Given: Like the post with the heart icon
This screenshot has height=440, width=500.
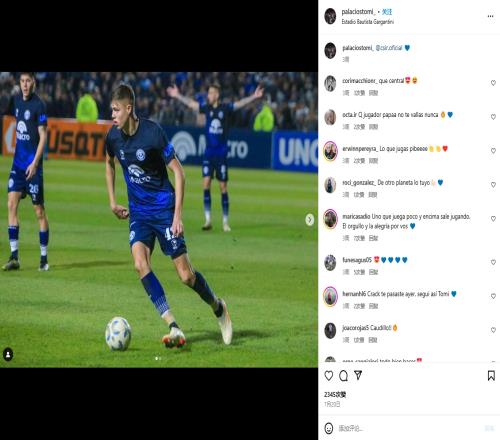Looking at the screenshot, I should click(x=329, y=376).
